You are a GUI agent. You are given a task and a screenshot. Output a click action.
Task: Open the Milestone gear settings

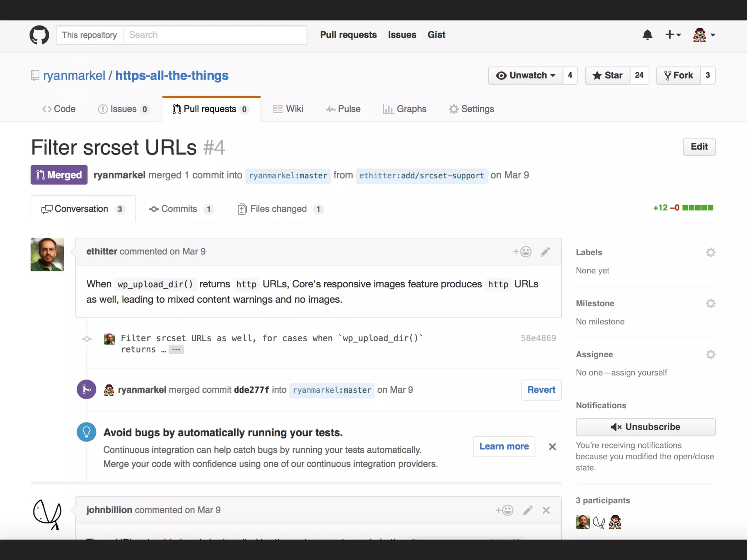pos(710,303)
